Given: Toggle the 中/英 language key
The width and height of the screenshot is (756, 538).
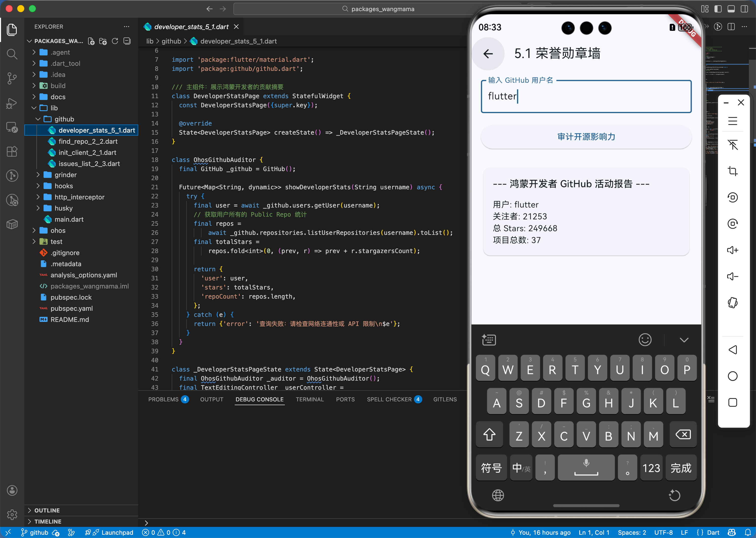Looking at the screenshot, I should point(521,468).
